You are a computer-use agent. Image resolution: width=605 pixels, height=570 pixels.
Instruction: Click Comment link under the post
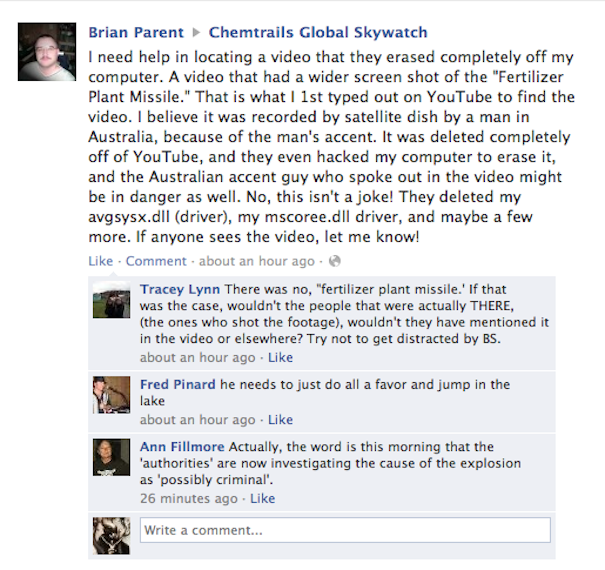point(156,261)
